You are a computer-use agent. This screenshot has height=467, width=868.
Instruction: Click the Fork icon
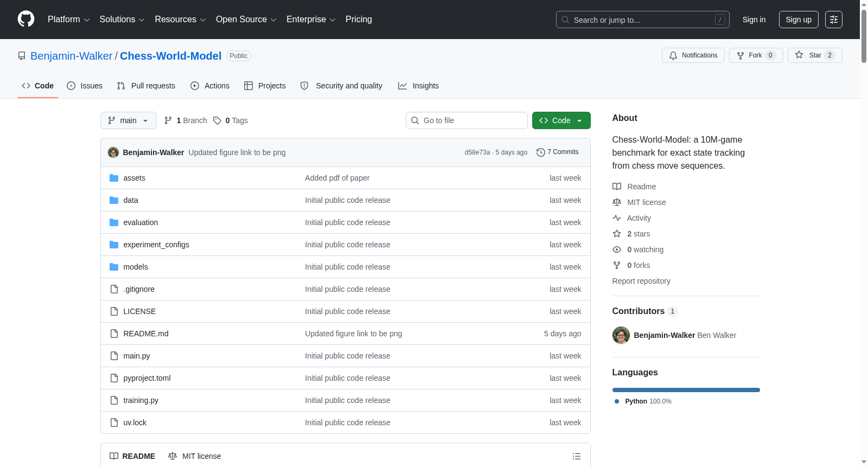(741, 55)
